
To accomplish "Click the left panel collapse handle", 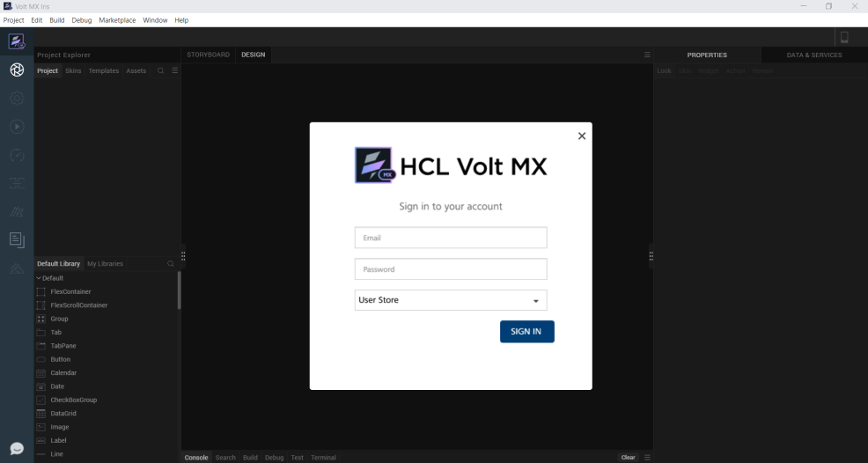I will (183, 256).
